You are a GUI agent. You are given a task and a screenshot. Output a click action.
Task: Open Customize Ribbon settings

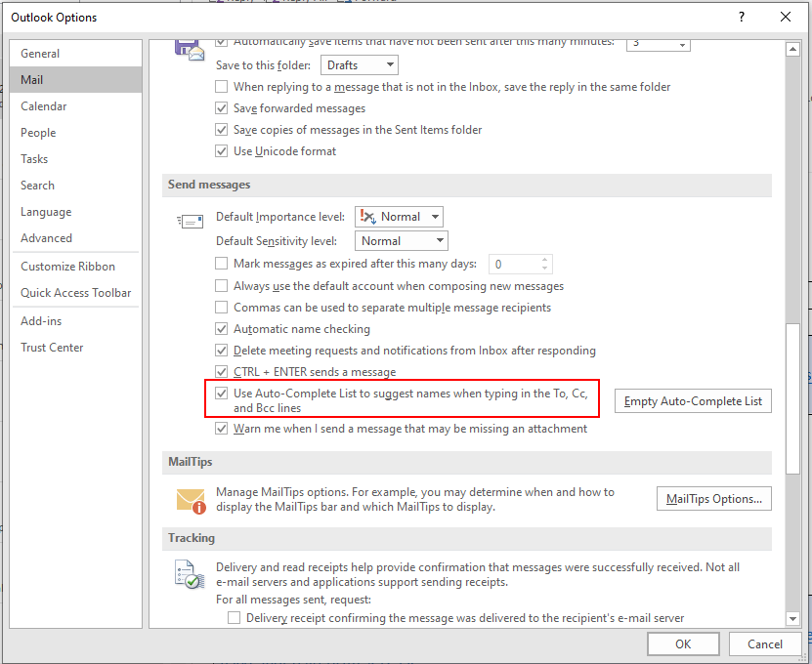click(x=75, y=267)
